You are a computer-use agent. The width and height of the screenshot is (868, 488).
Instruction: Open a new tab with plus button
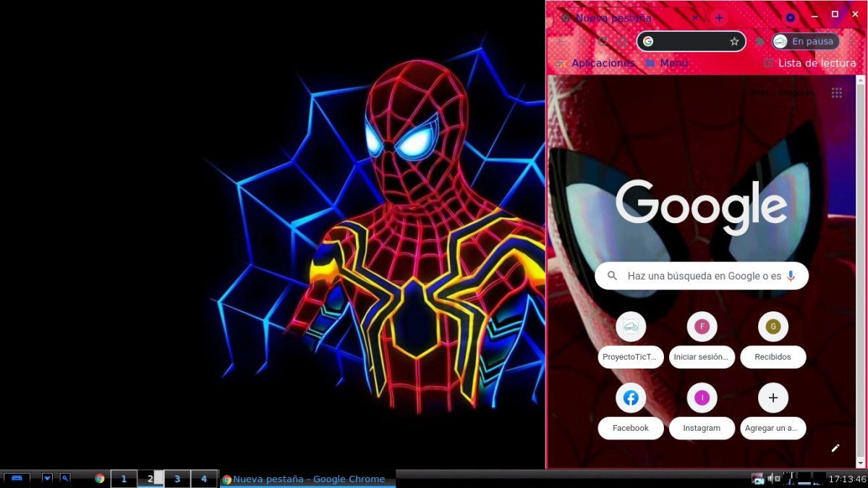click(x=719, y=18)
